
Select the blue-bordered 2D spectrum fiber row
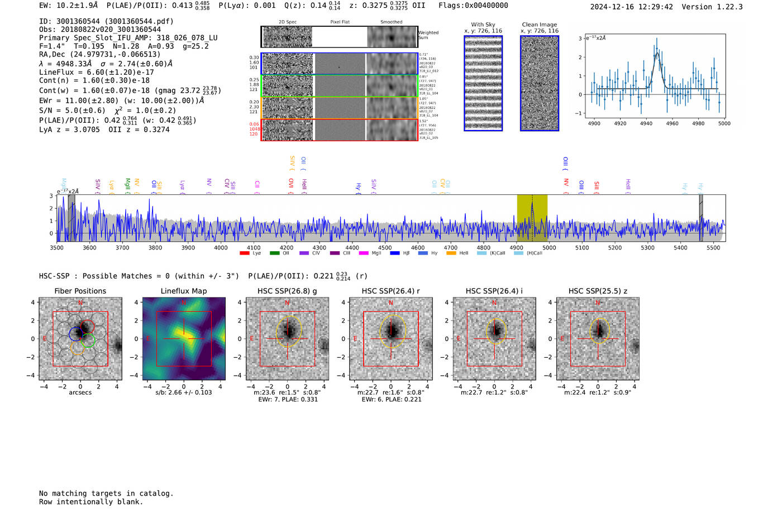339,64
